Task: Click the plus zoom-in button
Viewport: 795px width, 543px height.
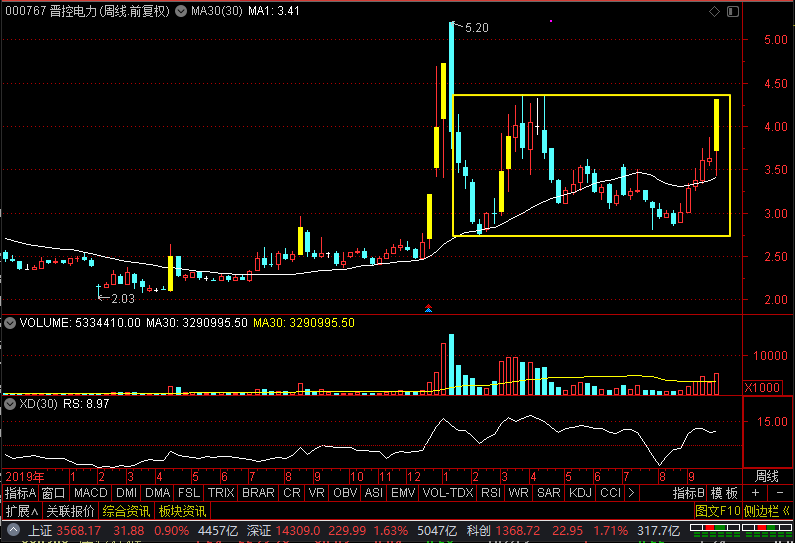Action: click(755, 493)
